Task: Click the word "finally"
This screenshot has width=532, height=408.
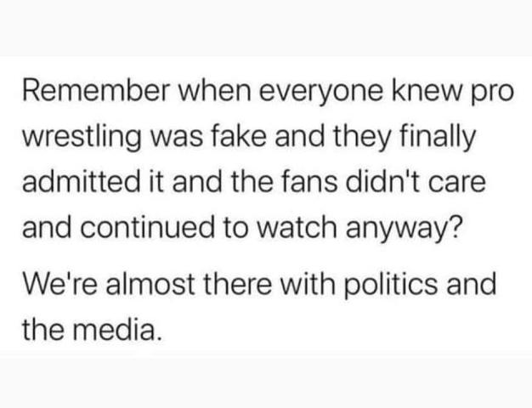Action: point(438,138)
